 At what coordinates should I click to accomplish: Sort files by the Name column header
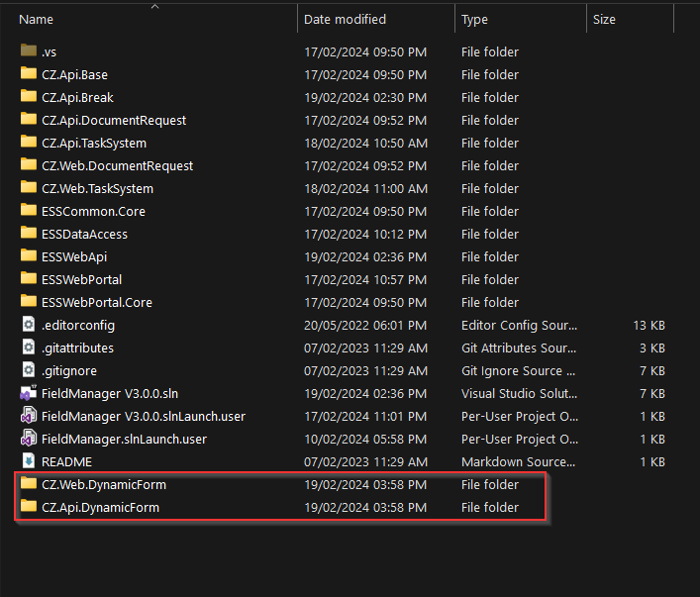[x=37, y=20]
